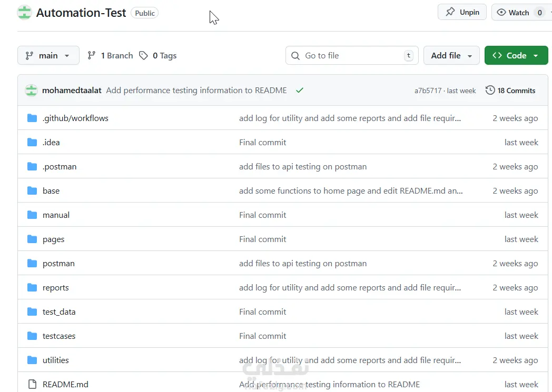Click the Automation-Test repository avatar icon
Screen dimensions: 552x392
pos(24,13)
